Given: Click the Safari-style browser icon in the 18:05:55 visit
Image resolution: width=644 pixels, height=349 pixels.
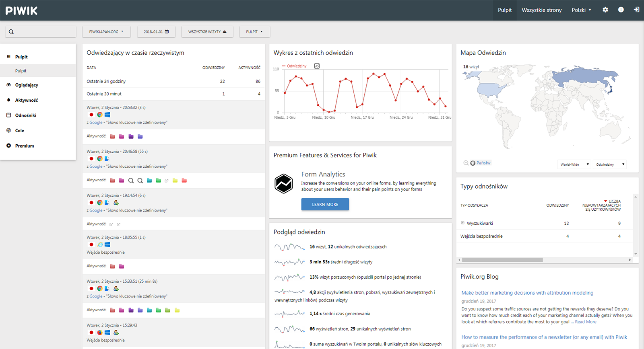Looking at the screenshot, I should (100, 244).
